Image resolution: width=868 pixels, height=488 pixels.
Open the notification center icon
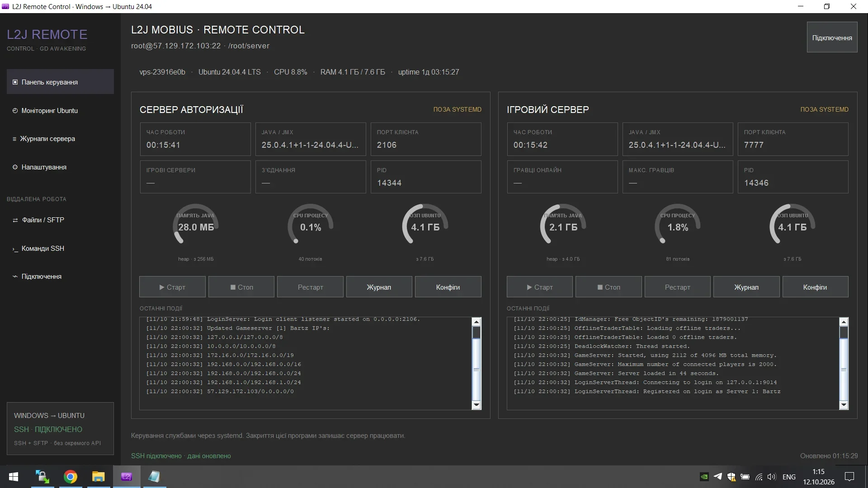click(x=849, y=477)
